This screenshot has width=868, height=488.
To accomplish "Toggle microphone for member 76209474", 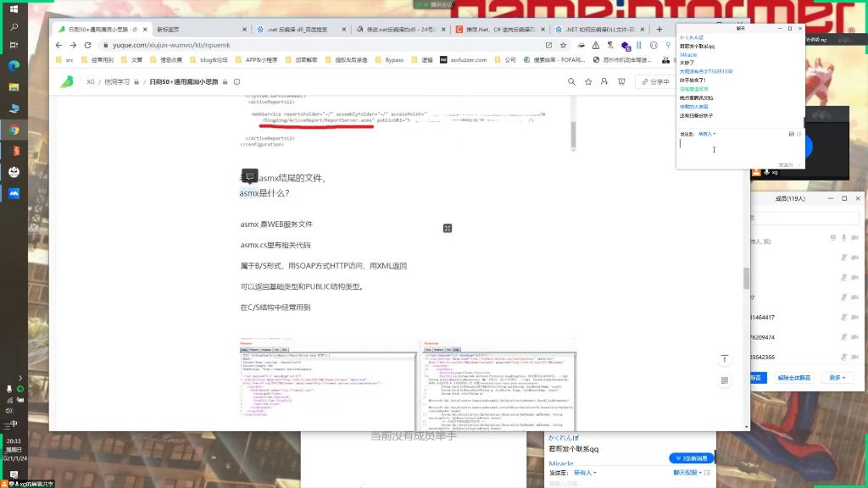I will (843, 337).
